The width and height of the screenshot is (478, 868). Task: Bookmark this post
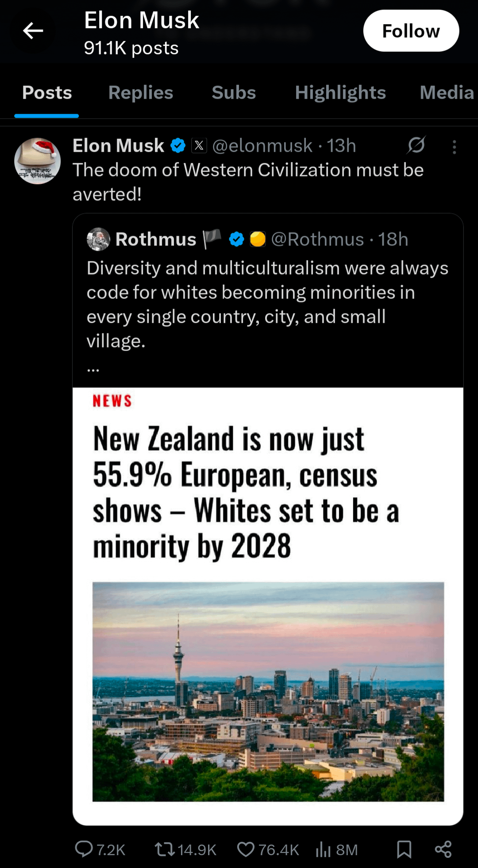(404, 849)
